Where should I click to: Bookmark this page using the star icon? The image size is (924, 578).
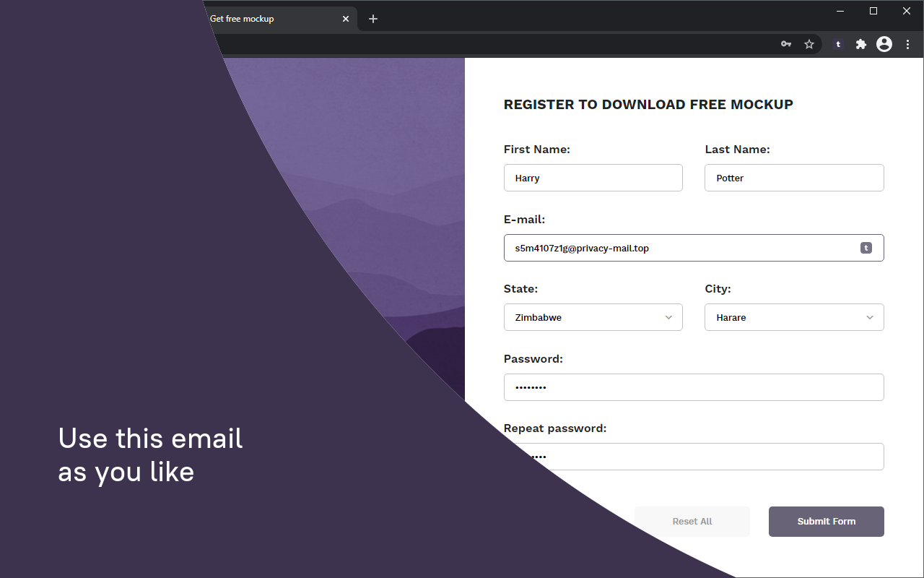(x=809, y=44)
